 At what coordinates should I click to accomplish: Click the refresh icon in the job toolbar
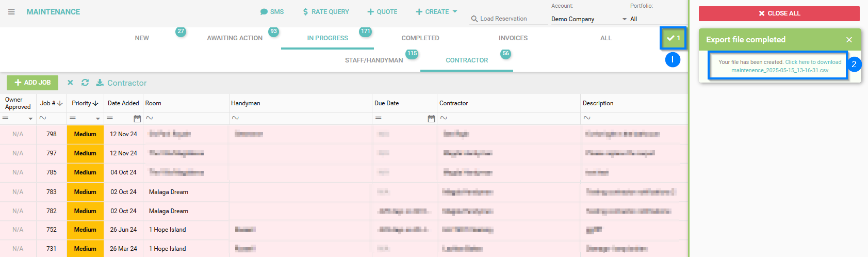click(x=85, y=83)
